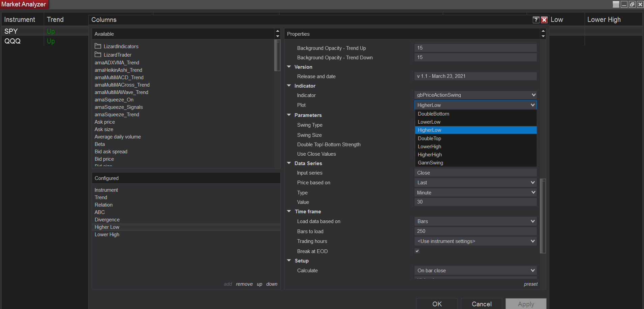Select amaADXVMA_Trend in Available list
This screenshot has height=309, width=644.
click(117, 63)
